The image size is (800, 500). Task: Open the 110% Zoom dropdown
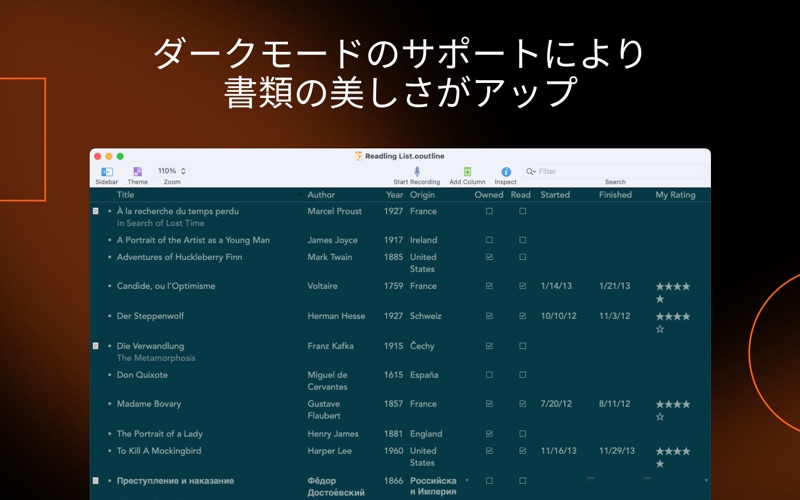click(172, 171)
